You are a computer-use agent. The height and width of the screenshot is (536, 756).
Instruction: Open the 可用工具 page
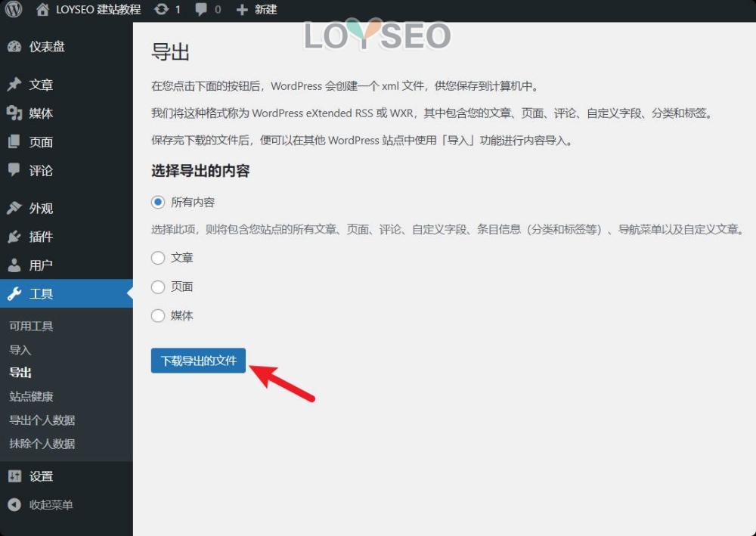click(x=33, y=326)
